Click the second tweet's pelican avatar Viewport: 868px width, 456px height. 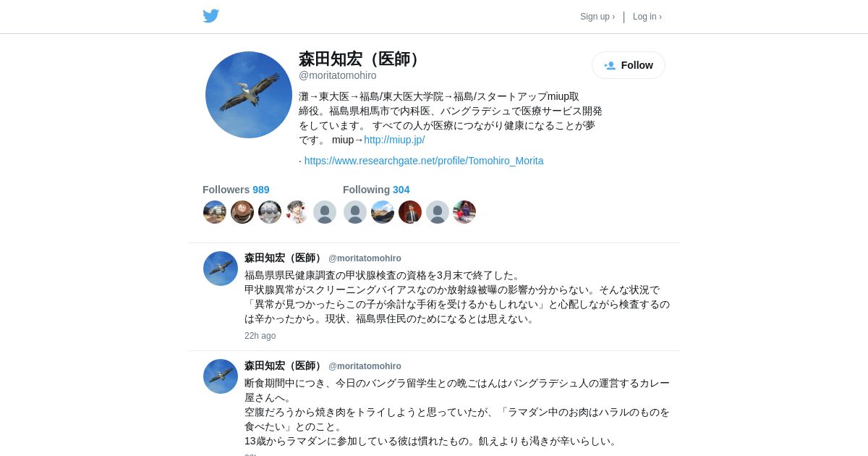[221, 376]
